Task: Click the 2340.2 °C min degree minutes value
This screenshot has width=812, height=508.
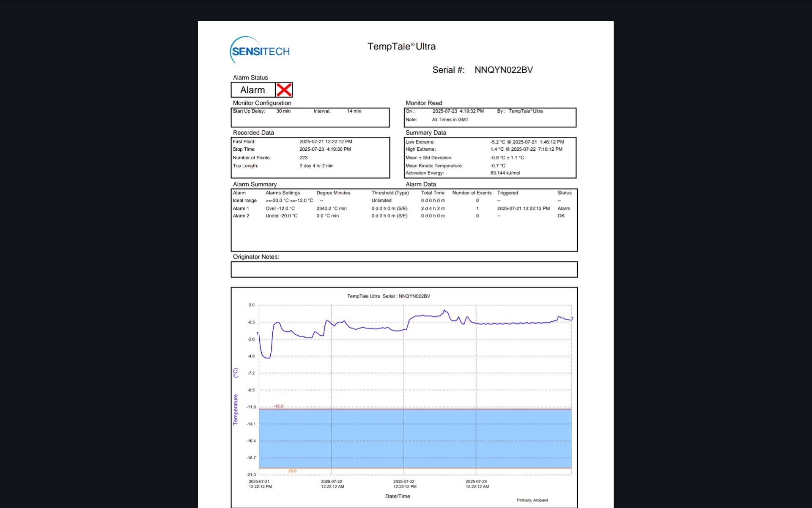Action: (331, 208)
